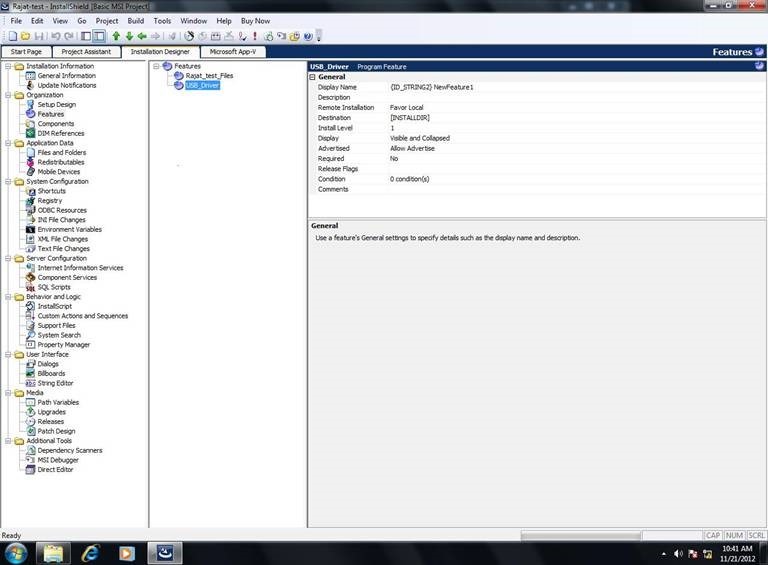Click the Undo toolbar icon
768x565 pixels.
pyautogui.click(x=55, y=36)
